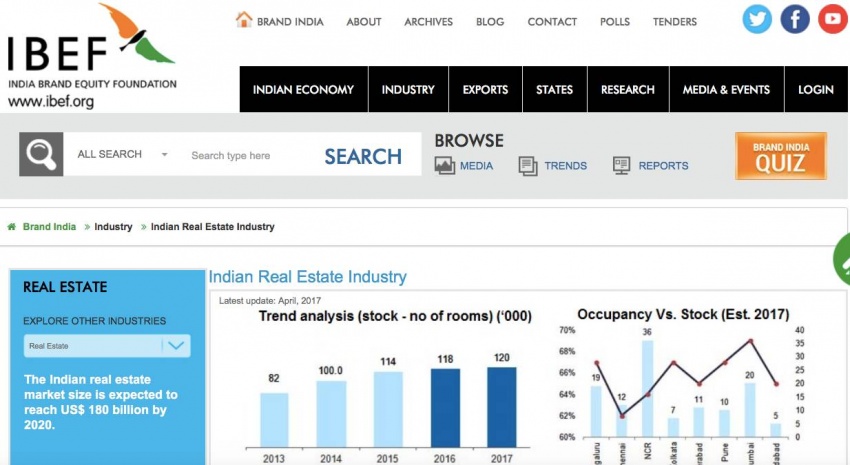The height and width of the screenshot is (465, 850).
Task: Click the orange house icon beside Brand India
Action: (x=244, y=20)
